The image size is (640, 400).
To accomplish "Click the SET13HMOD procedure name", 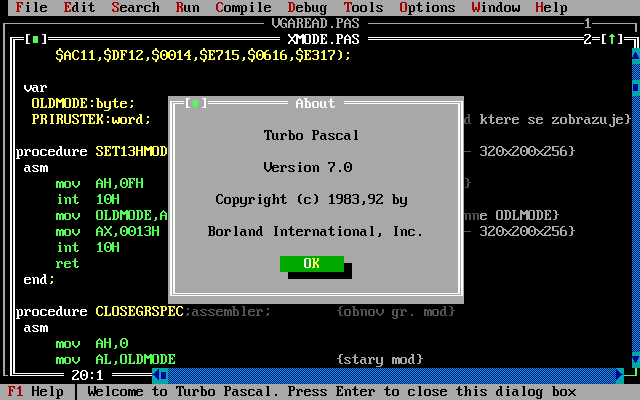I will (131, 151).
